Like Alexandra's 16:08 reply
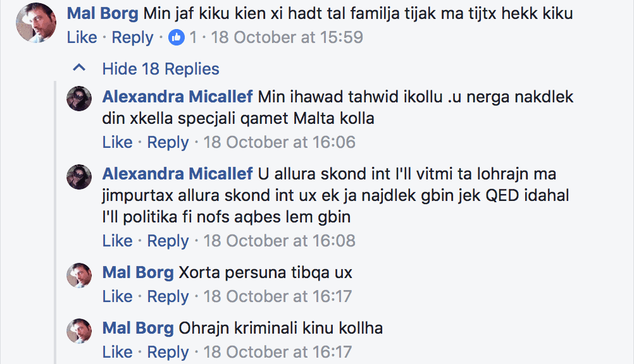Viewport: 634px width, 364px height. click(x=117, y=241)
